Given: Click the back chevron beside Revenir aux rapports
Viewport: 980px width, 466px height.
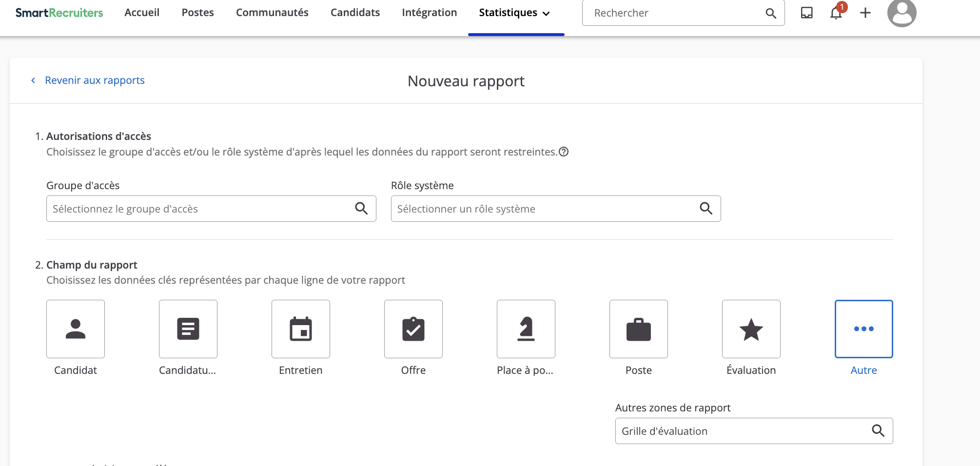Looking at the screenshot, I should [33, 80].
